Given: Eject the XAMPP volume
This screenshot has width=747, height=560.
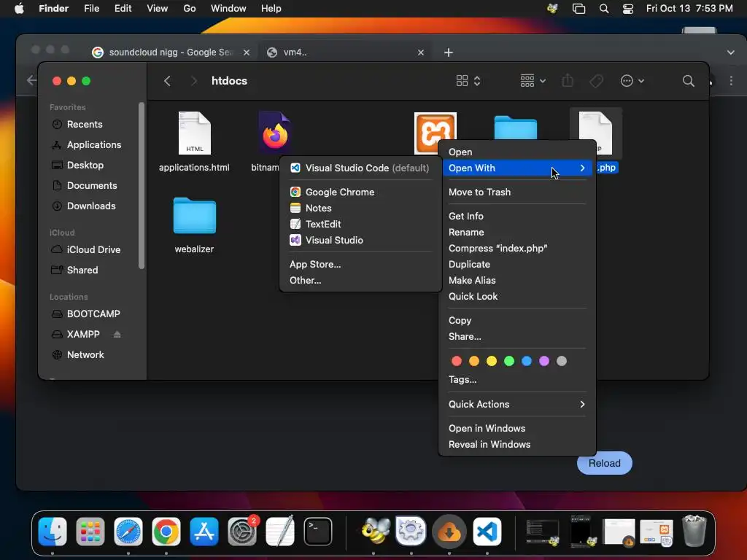Looking at the screenshot, I should coord(117,334).
